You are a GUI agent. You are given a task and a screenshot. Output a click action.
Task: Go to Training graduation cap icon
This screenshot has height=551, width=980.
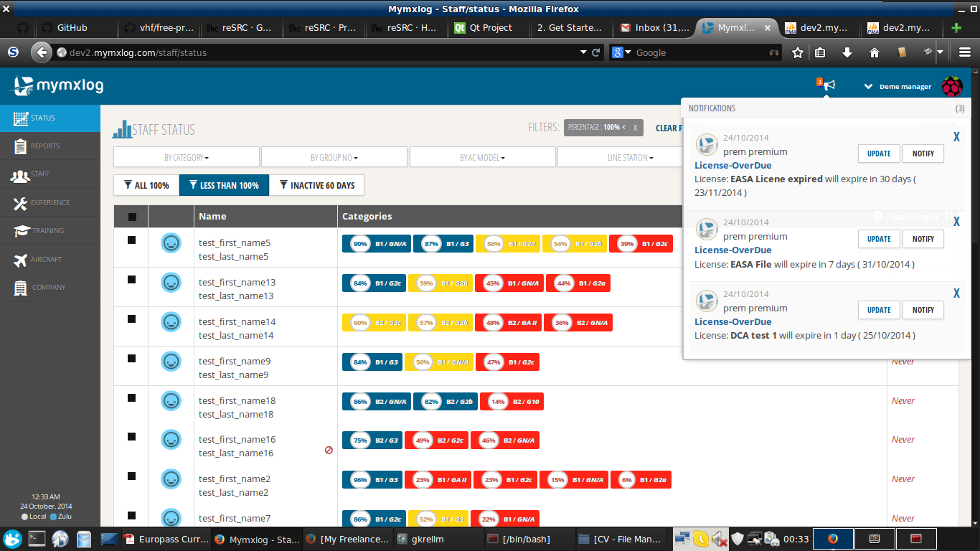[x=20, y=231]
